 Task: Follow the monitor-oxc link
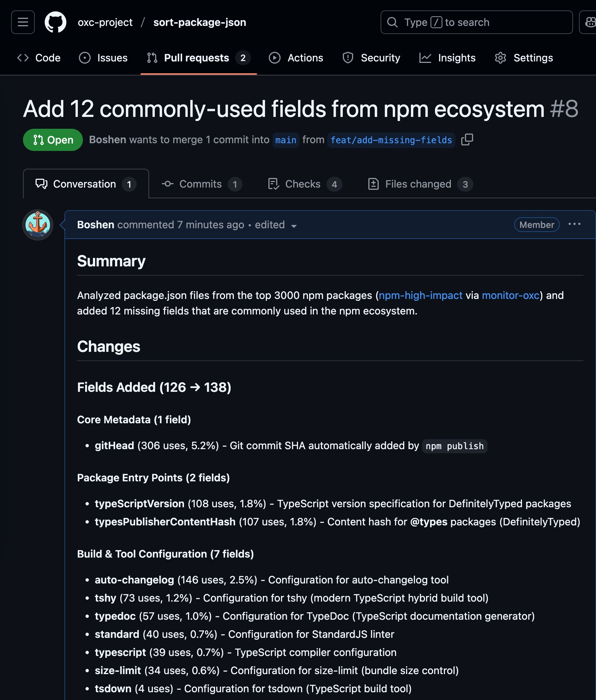click(x=510, y=295)
